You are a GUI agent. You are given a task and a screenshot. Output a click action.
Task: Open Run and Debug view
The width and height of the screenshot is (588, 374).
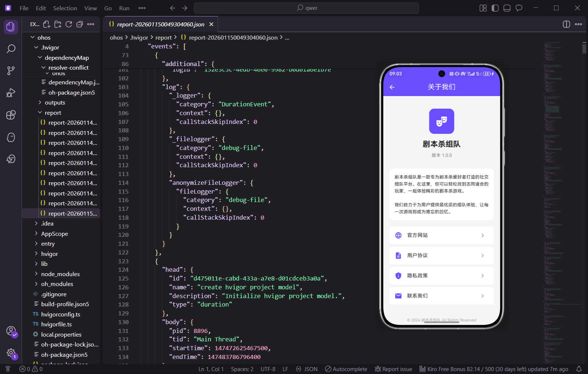point(11,93)
